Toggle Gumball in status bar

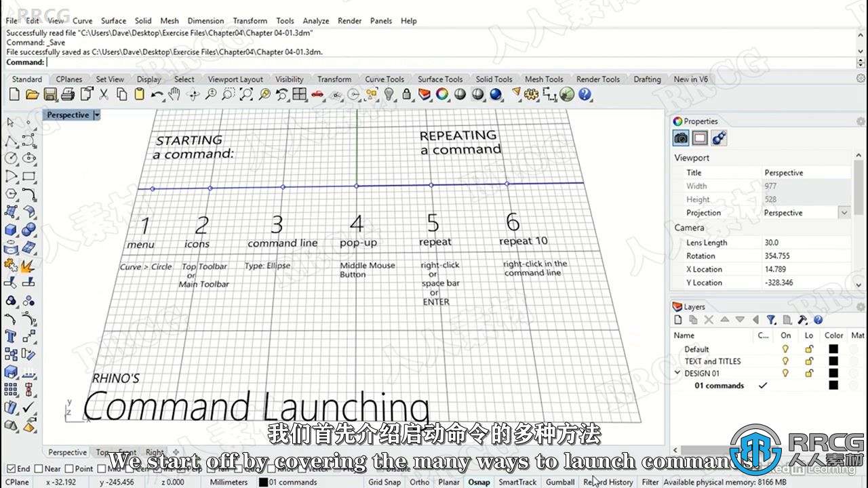tap(560, 482)
